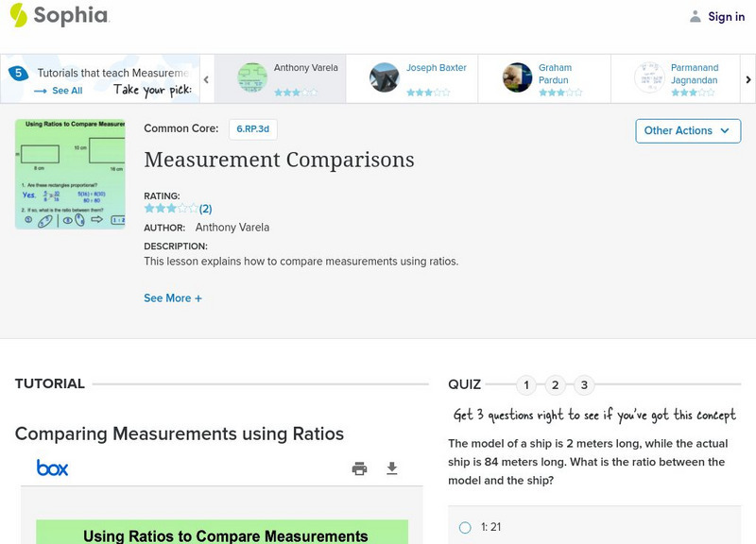Select Joseph Baxter's tutorial avatar
Image resolution: width=756 pixels, height=544 pixels.
point(385,77)
